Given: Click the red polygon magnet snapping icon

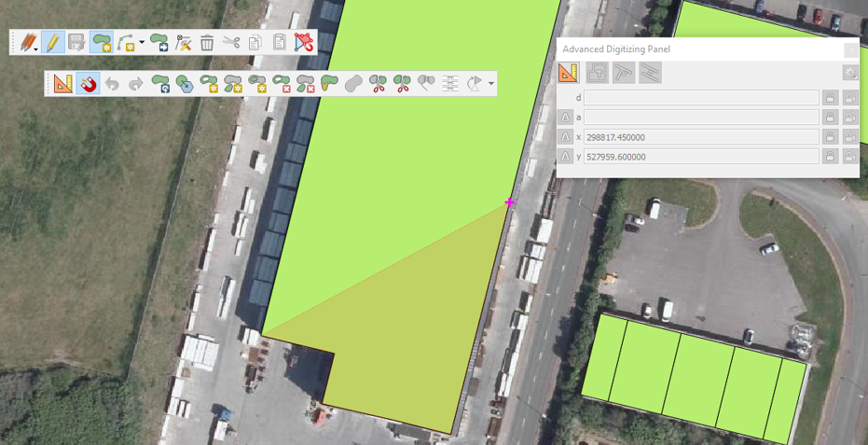Looking at the screenshot, I should click(303, 42).
